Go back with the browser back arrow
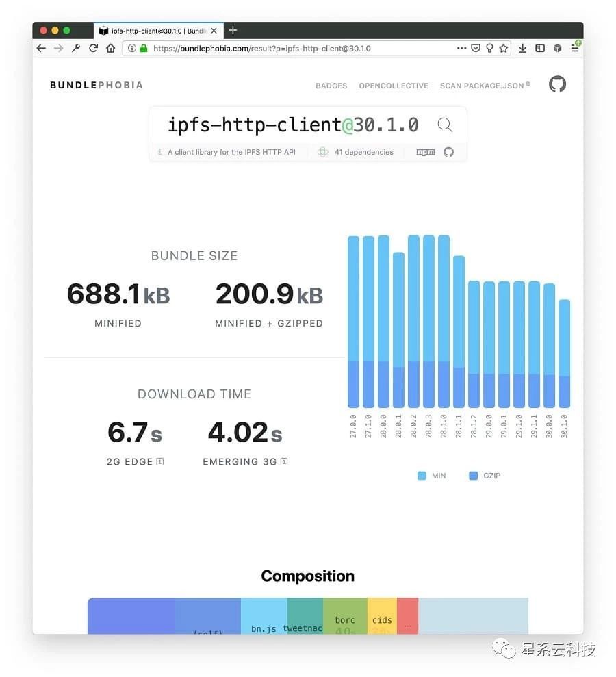 point(41,49)
